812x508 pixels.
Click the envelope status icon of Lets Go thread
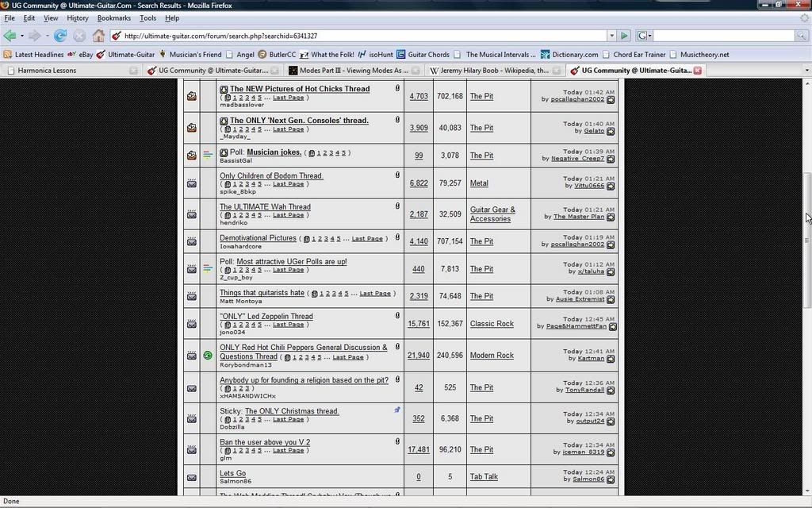(x=192, y=477)
